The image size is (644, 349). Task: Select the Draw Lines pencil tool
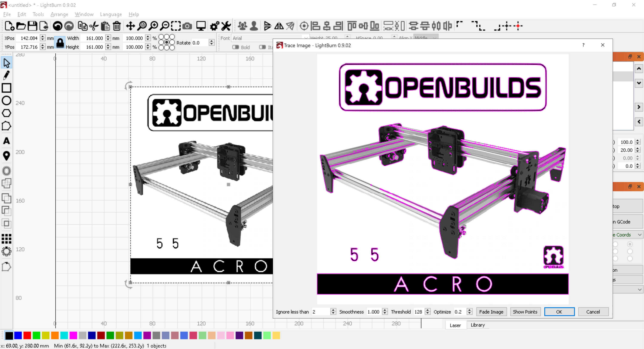click(6, 75)
